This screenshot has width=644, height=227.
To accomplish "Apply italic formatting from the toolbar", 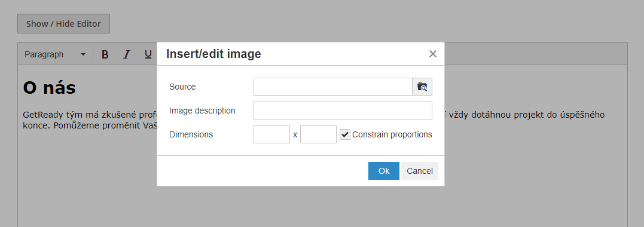I will tap(127, 54).
